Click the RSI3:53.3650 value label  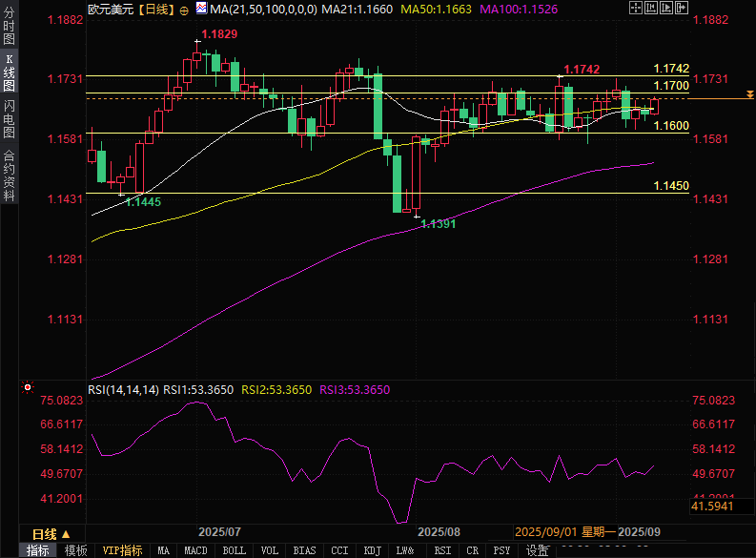[x=355, y=390]
